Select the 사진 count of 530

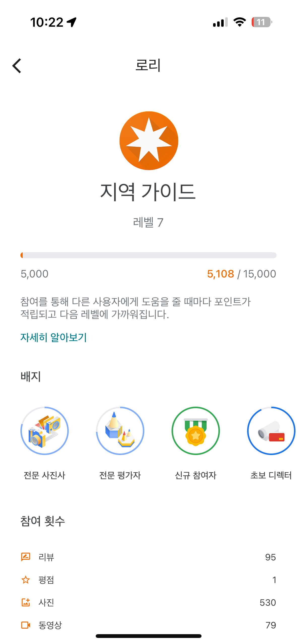click(x=268, y=602)
